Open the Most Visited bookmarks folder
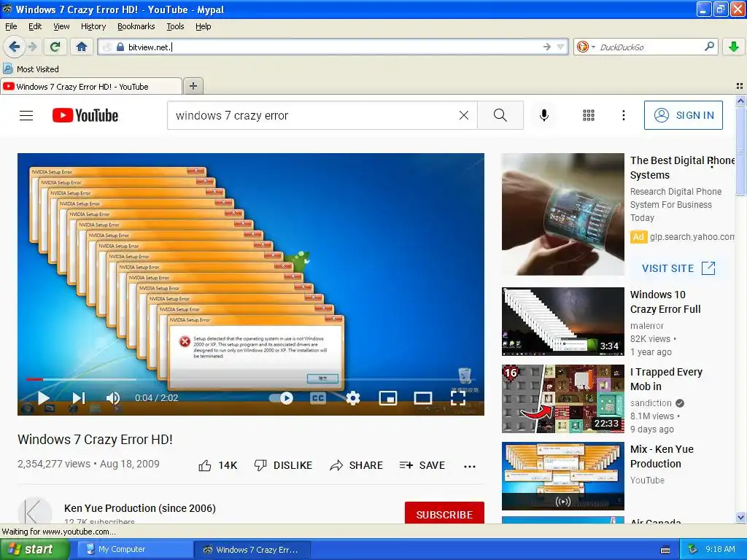Viewport: 747px width, 560px height. [x=31, y=69]
